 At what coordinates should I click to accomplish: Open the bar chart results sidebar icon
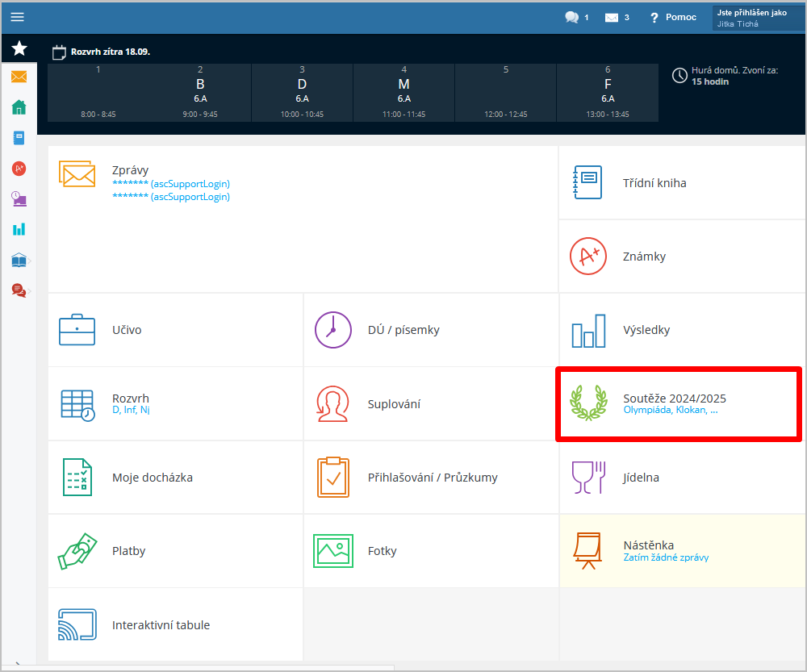(19, 229)
